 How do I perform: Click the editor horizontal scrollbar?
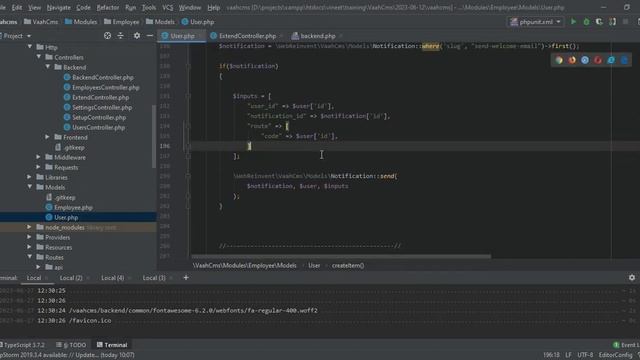point(341,256)
